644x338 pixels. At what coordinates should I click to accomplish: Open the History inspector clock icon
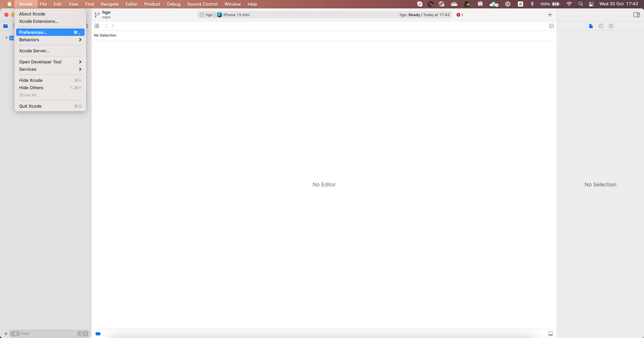pos(601,26)
